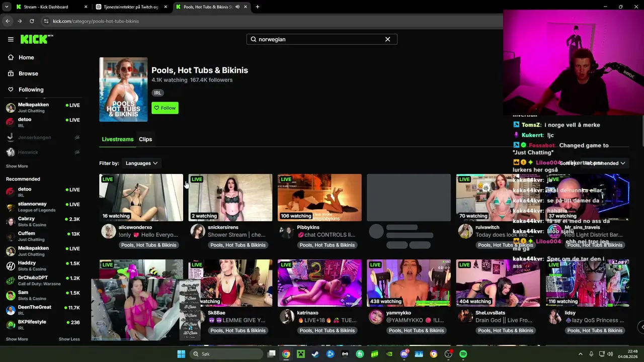Open DeenTheGreat channel in Recommended

coord(43,310)
